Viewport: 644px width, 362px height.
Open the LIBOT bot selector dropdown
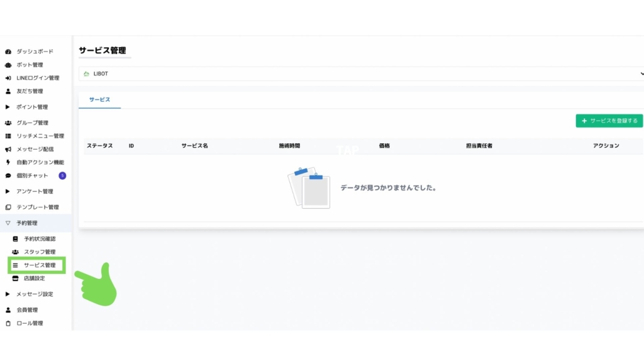[360, 74]
